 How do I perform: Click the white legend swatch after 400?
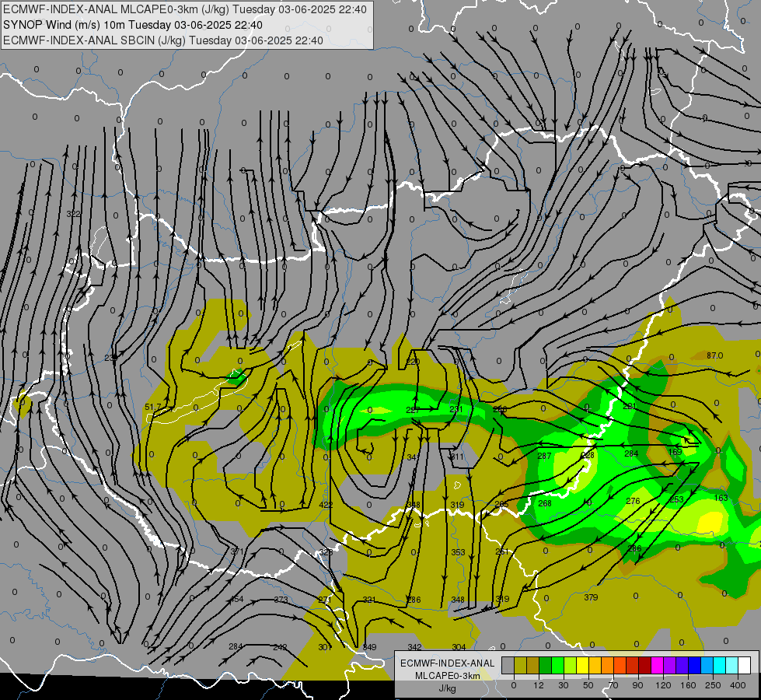click(x=745, y=665)
